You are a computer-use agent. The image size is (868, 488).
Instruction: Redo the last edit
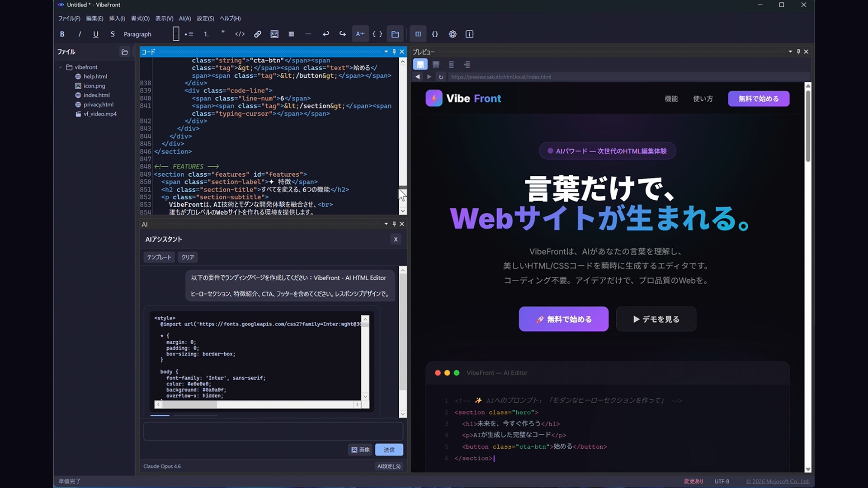tap(343, 34)
